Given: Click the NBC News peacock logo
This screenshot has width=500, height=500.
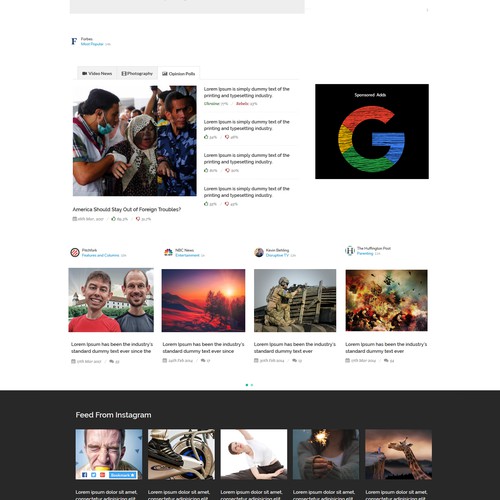Looking at the screenshot, I should point(168,252).
